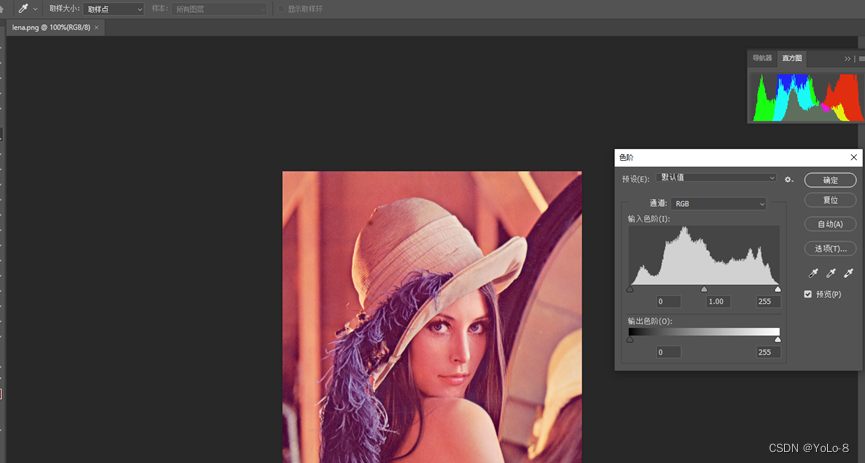Click the input shadow value field showing 0

[x=669, y=301]
